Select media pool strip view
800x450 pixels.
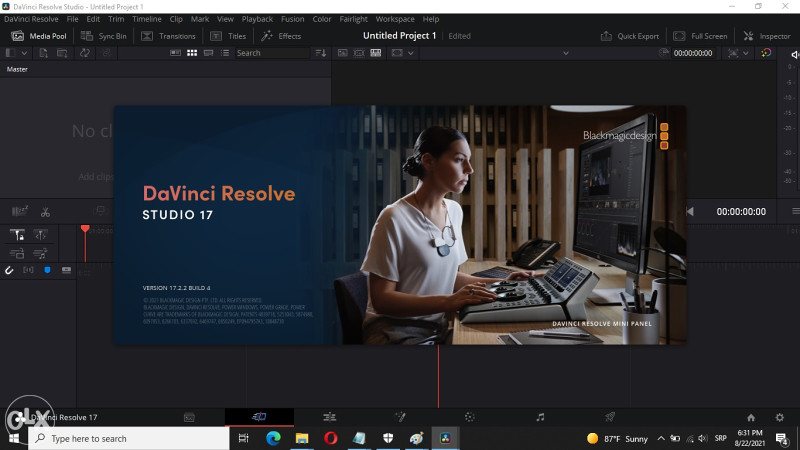click(x=208, y=53)
